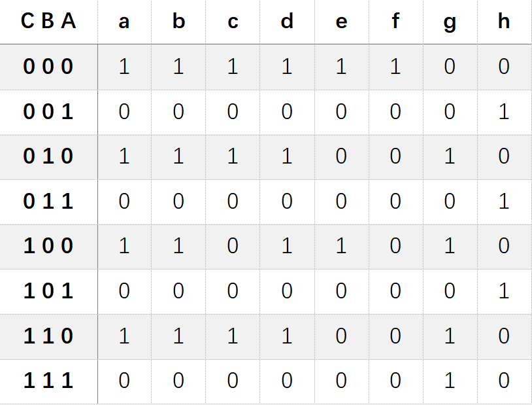Select the f cell in row 0 0 0
532x405 pixels.
point(395,66)
